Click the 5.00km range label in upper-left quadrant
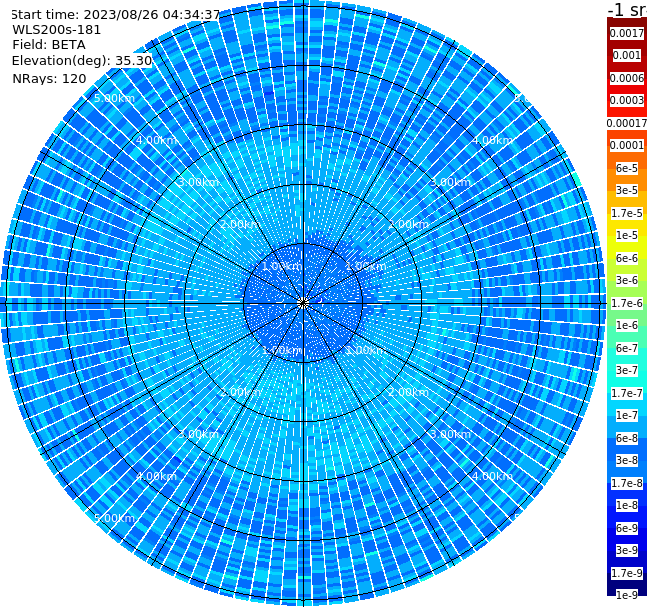 (x=114, y=98)
